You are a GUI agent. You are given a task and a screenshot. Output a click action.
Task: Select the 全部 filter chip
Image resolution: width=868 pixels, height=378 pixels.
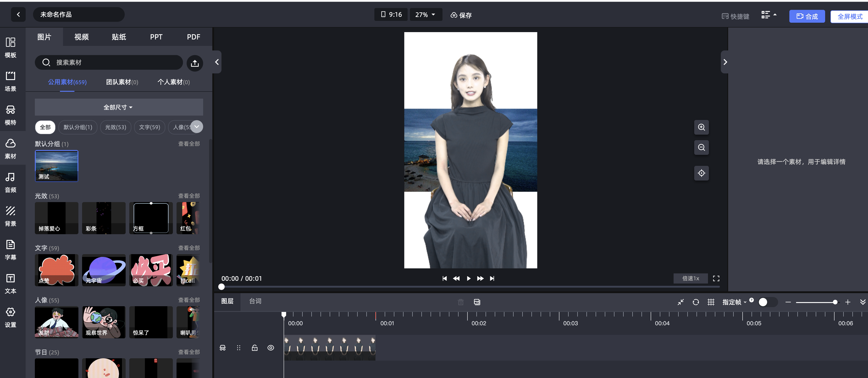click(45, 127)
